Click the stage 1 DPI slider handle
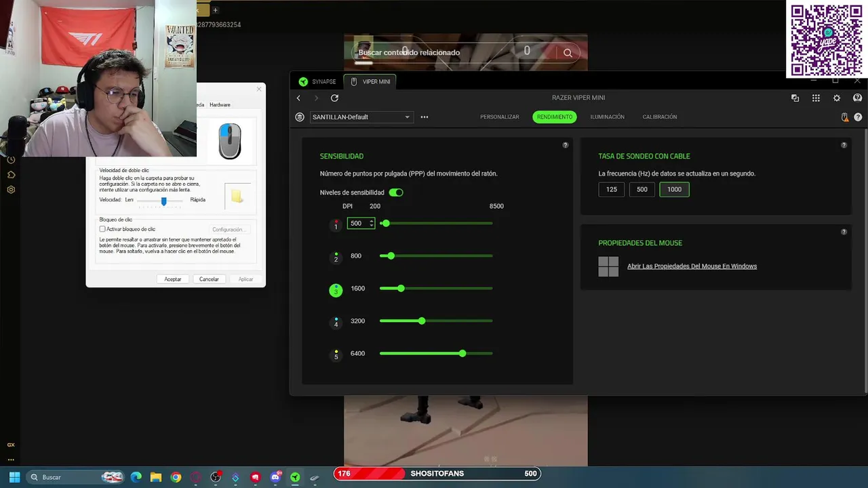 pos(386,224)
